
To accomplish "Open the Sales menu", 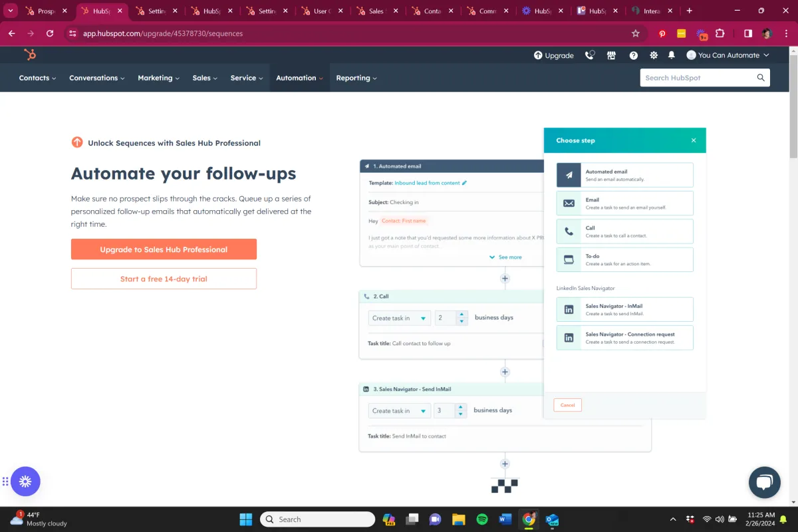I will point(205,78).
